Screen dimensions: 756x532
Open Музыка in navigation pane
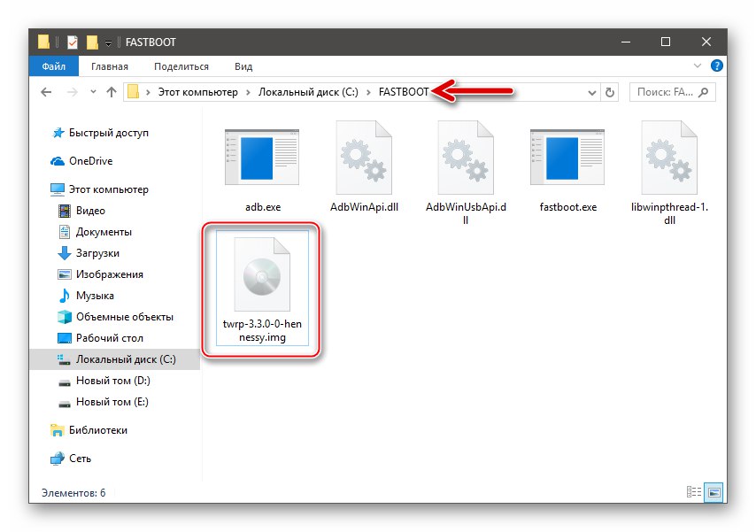coord(95,296)
